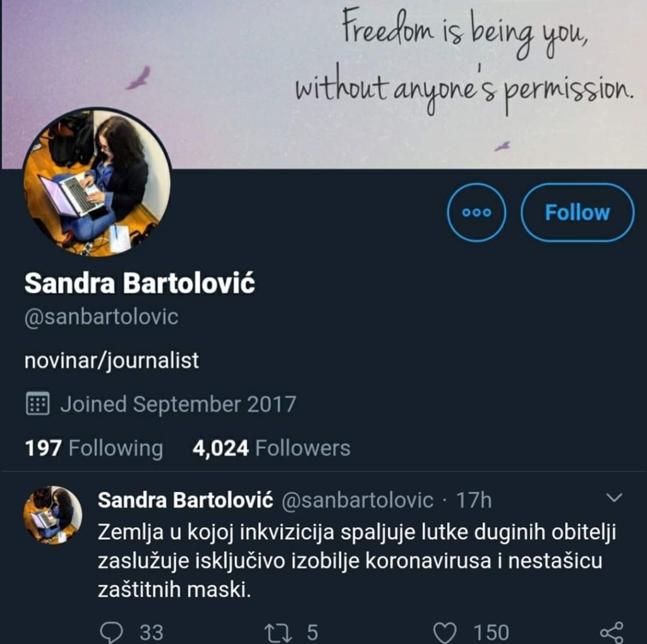The height and width of the screenshot is (644, 647).
Task: Click the retweet count of 5
Action: (x=312, y=633)
